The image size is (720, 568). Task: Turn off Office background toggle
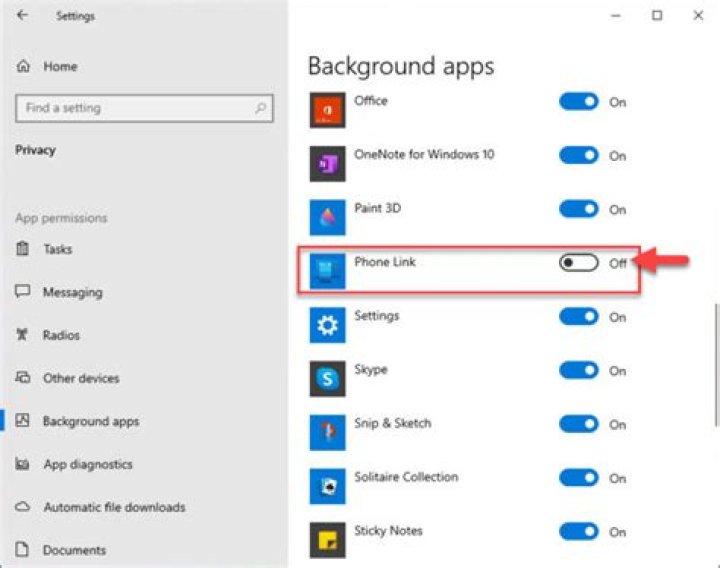(579, 101)
